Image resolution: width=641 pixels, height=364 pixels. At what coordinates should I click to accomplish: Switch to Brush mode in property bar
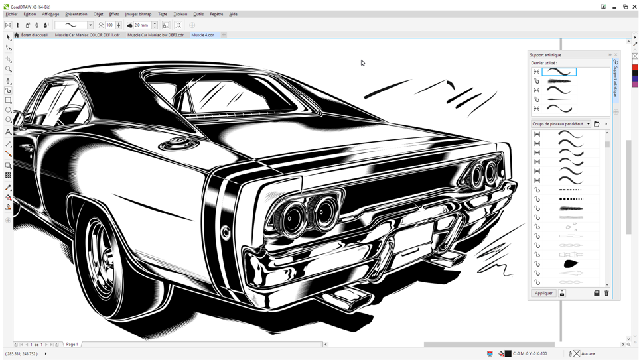[x=17, y=25]
